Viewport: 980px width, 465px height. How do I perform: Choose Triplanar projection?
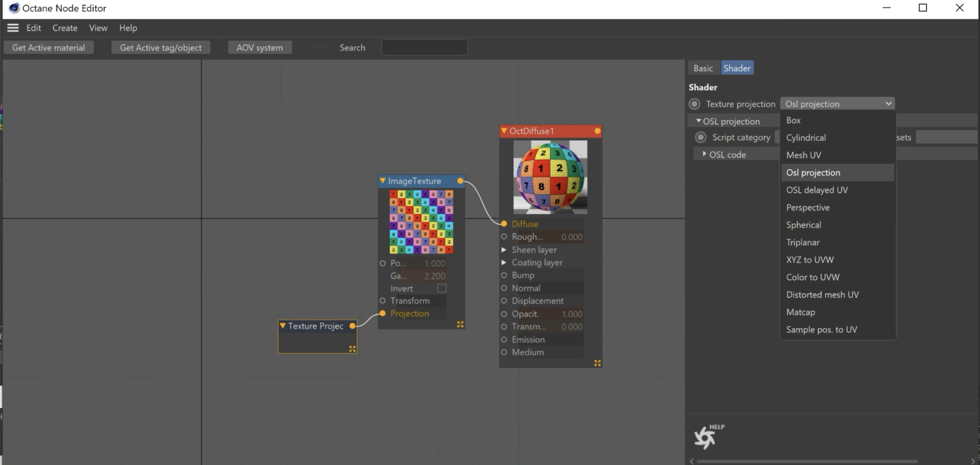[837, 243]
